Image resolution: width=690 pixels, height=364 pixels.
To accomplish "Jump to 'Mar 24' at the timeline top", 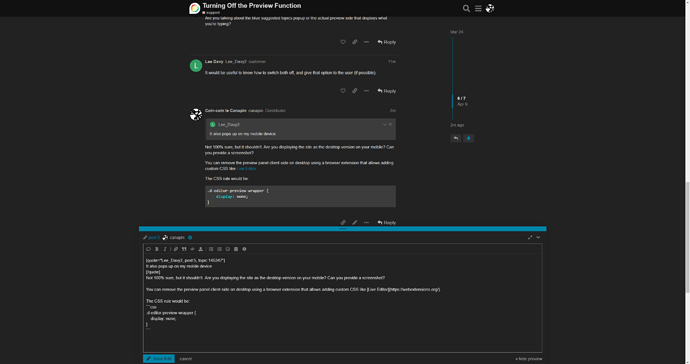I will click(456, 32).
